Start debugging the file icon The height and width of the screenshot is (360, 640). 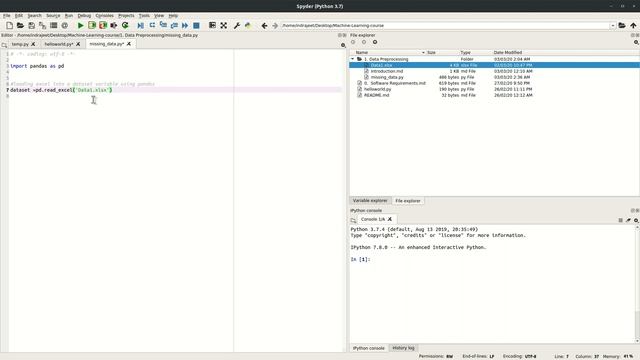(140, 25)
